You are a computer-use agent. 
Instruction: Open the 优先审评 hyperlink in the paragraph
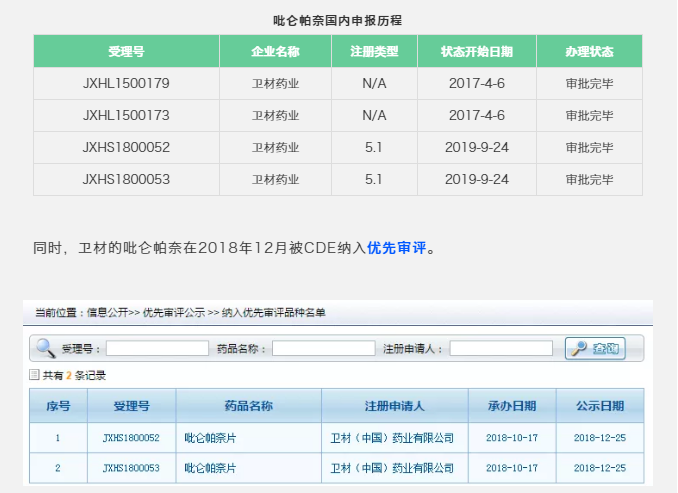[x=396, y=247]
